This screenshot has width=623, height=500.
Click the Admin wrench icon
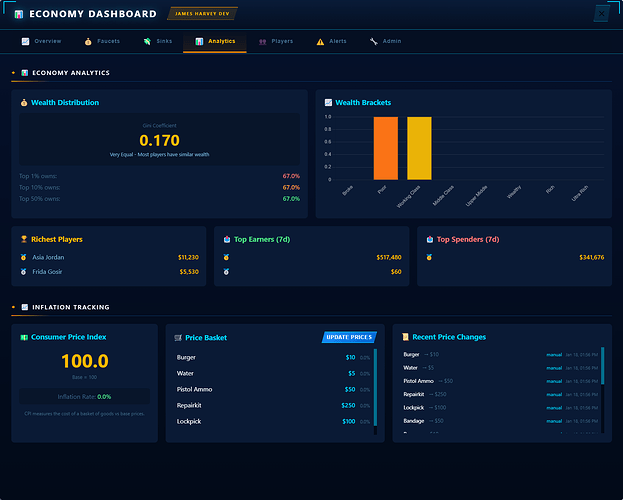374,41
